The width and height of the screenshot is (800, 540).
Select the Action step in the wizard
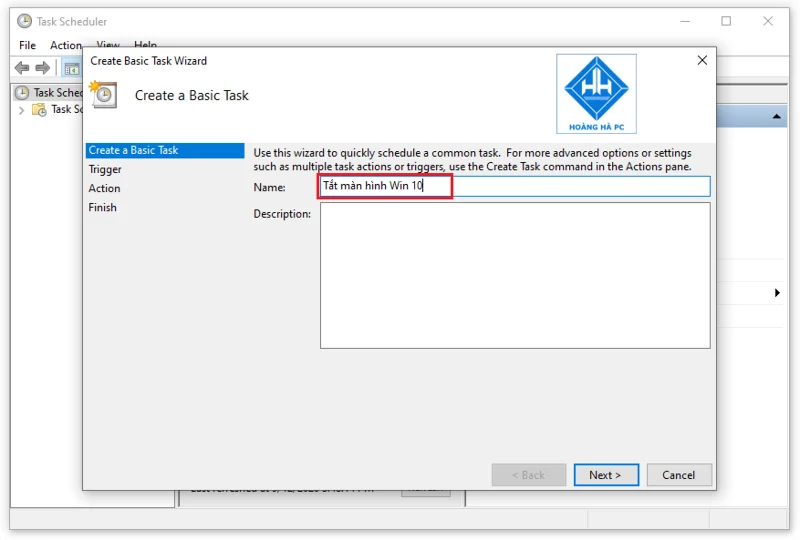point(104,188)
